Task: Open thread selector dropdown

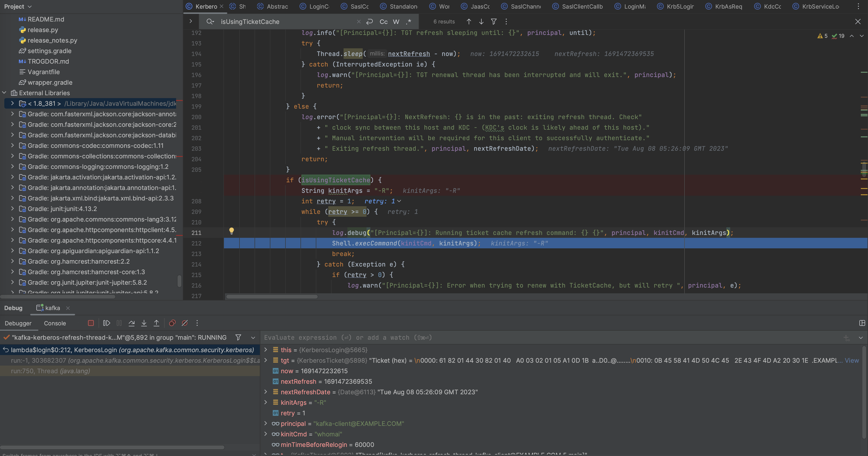Action: (253, 337)
